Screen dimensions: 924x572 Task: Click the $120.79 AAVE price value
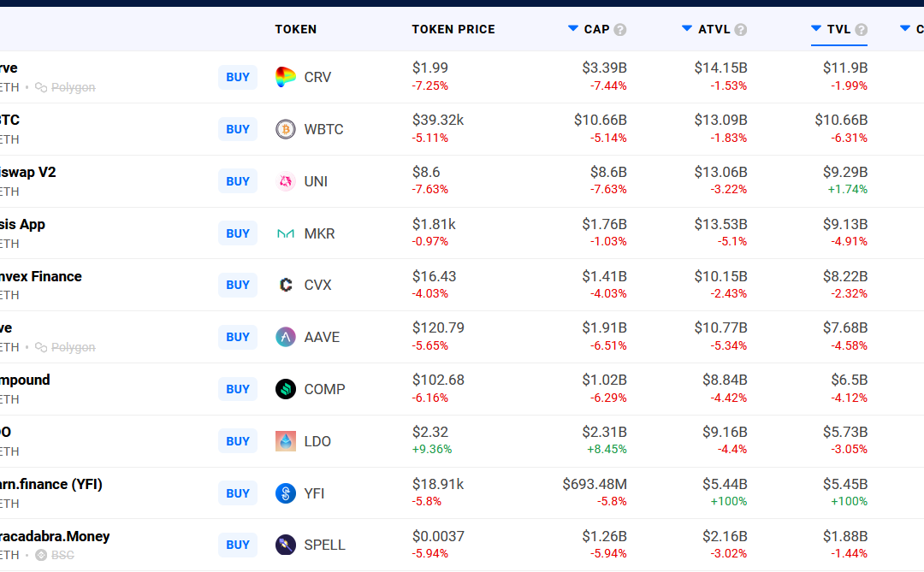coord(438,327)
